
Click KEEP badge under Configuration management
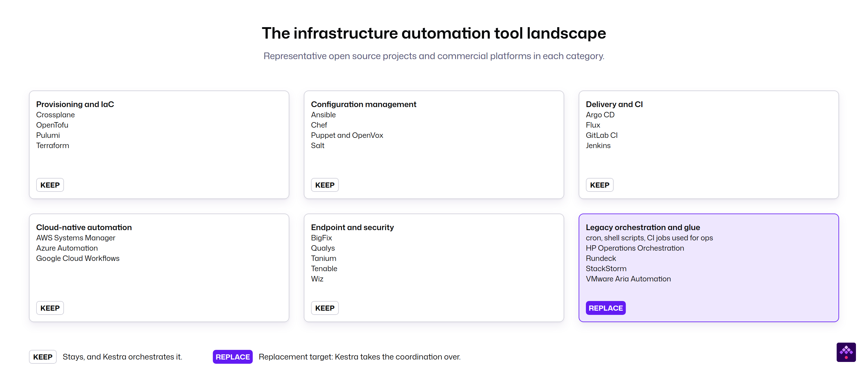325,185
